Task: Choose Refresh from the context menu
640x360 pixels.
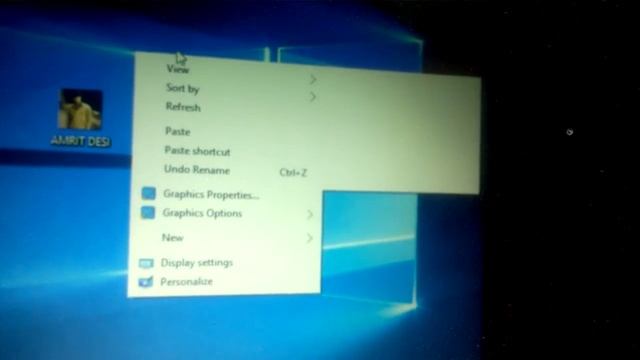Action: (183, 107)
